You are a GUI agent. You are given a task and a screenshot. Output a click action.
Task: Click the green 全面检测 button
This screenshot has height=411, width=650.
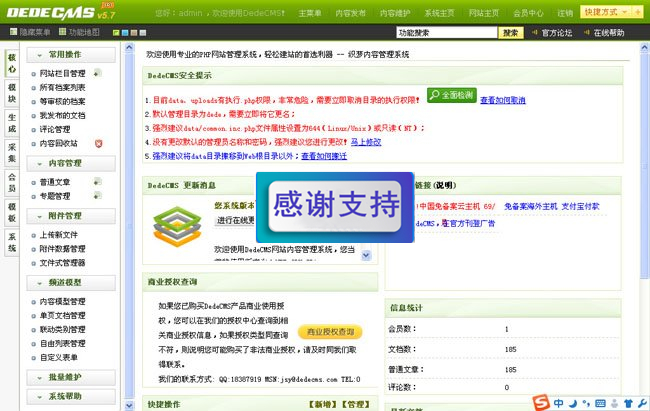452,95
